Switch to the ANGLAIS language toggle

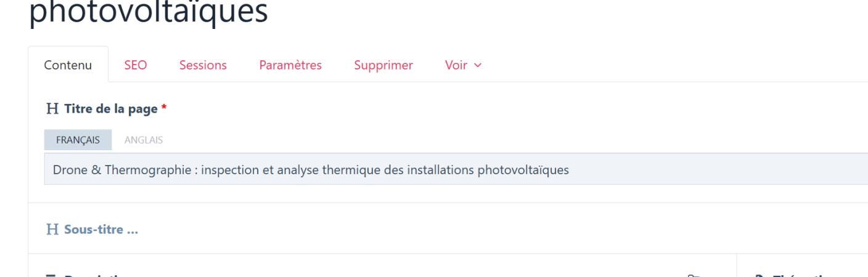tap(144, 140)
